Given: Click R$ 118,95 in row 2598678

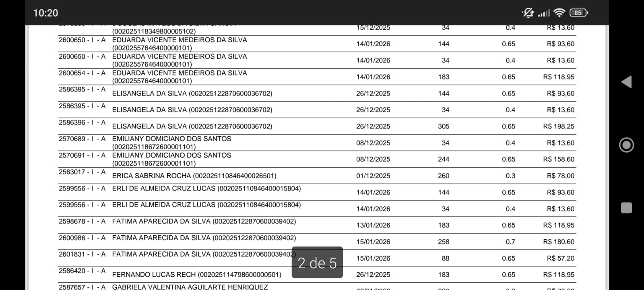Looking at the screenshot, I should (x=559, y=226).
